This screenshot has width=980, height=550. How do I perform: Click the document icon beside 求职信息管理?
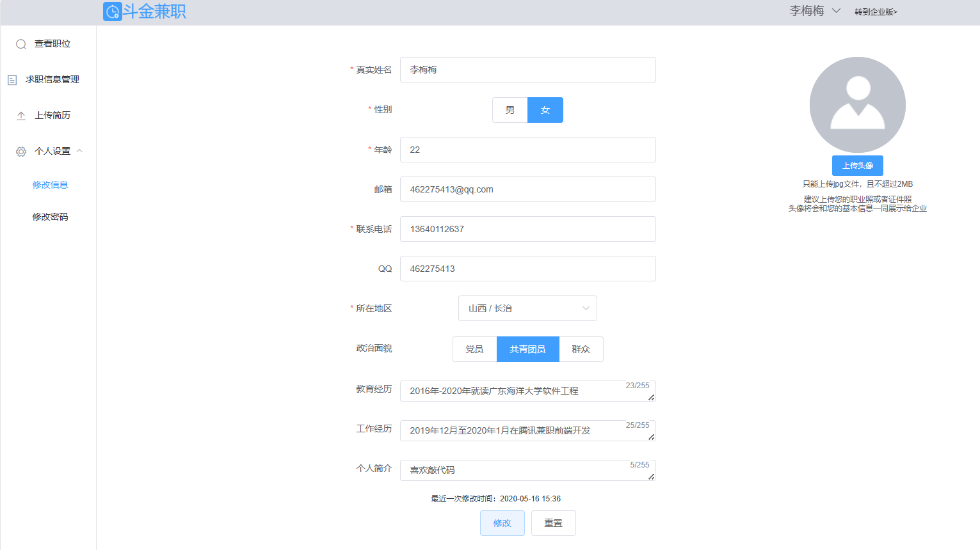tap(12, 80)
